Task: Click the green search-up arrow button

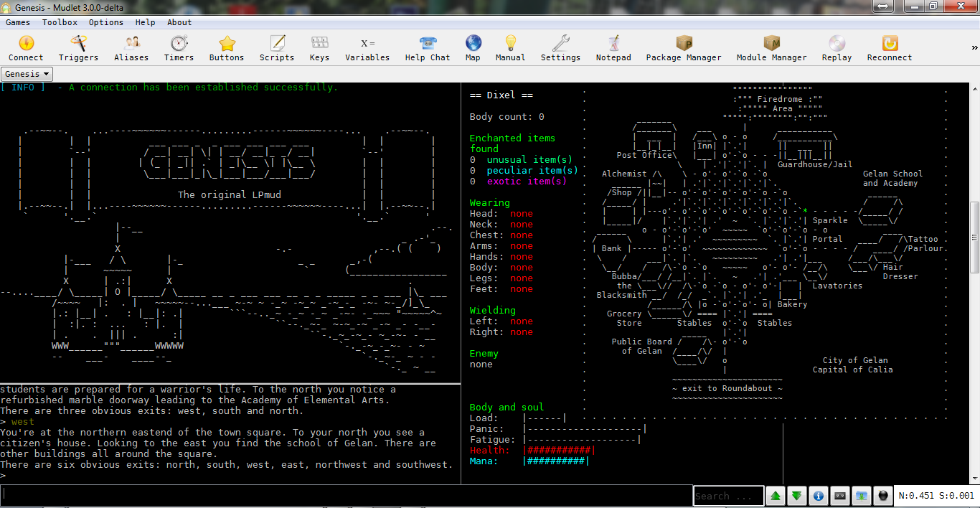Action: pos(776,496)
